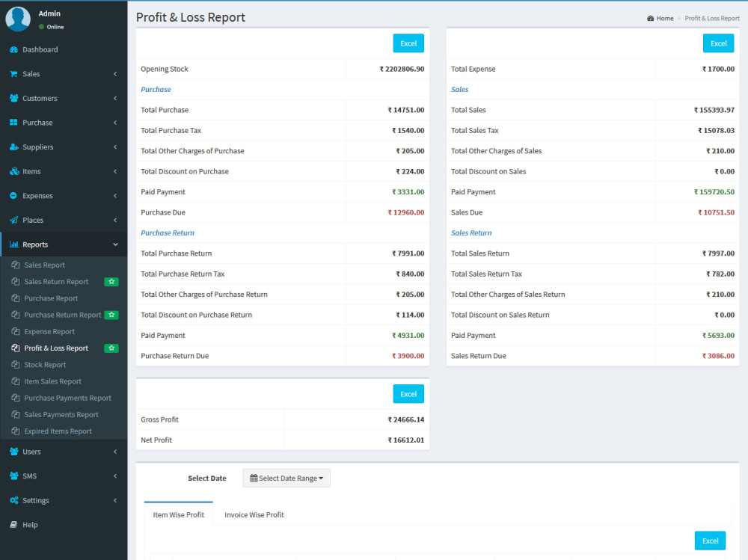Click the copy icon next to Item Sales Report
Image resolution: width=748 pixels, height=560 pixels.
coord(15,381)
